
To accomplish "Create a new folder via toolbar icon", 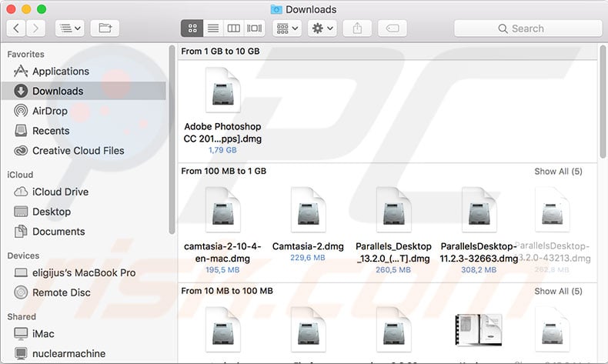I will pyautogui.click(x=105, y=28).
